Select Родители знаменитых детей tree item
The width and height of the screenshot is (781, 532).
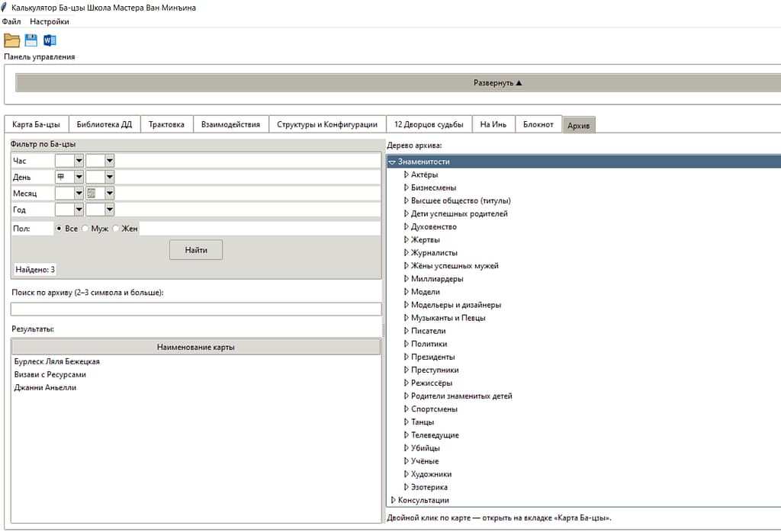pos(461,396)
